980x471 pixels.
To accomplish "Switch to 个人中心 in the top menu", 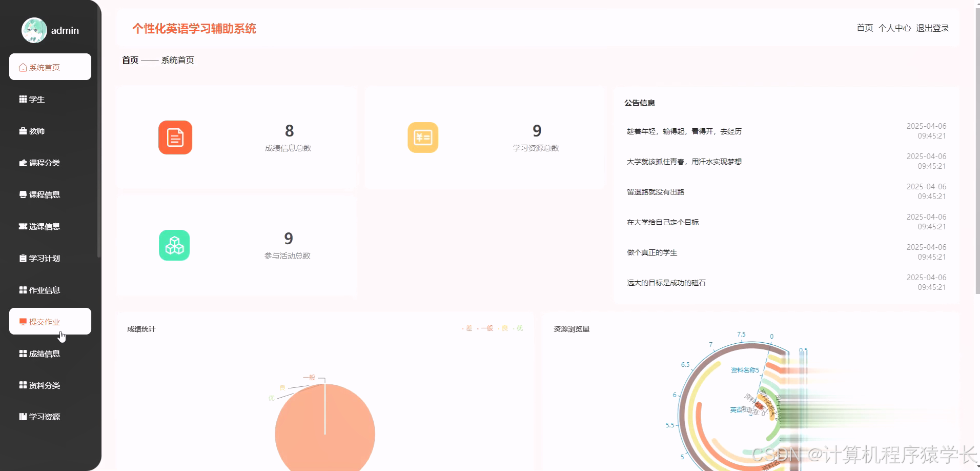I will [894, 28].
